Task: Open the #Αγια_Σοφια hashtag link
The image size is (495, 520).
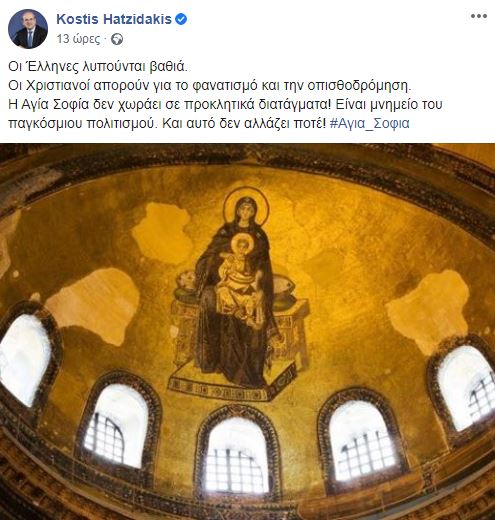Action: pyautogui.click(x=369, y=123)
